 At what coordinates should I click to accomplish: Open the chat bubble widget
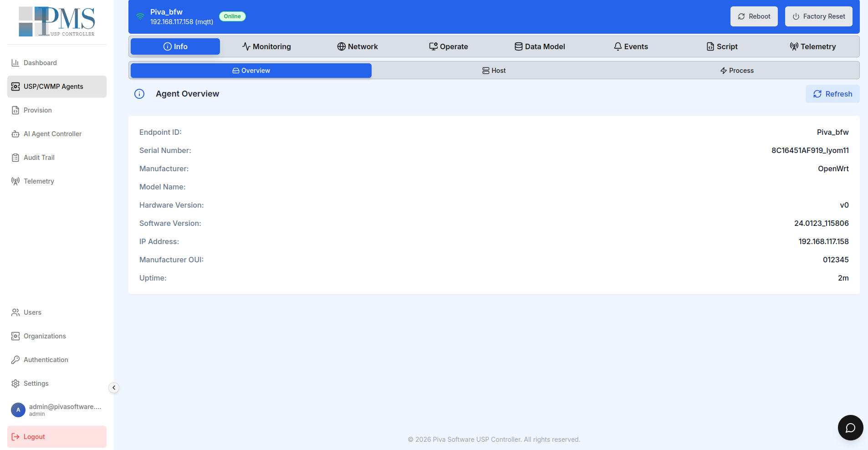(x=851, y=428)
